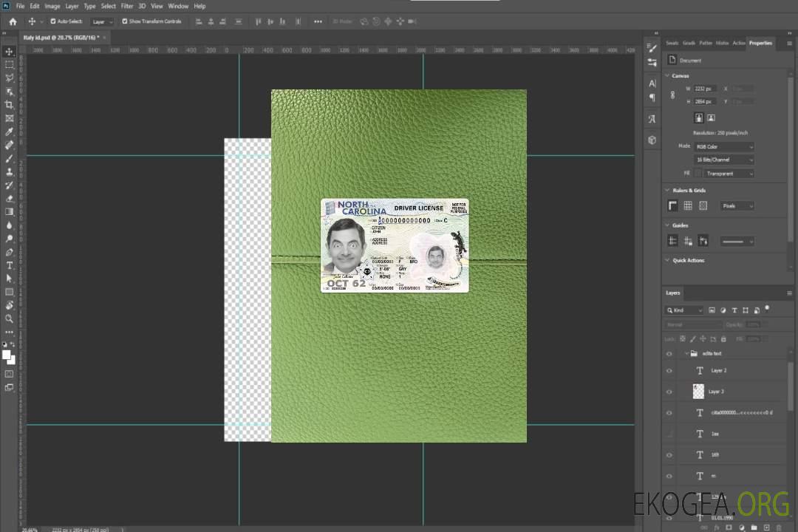The width and height of the screenshot is (798, 532).
Task: Click the foreground color swatch
Action: [7, 355]
